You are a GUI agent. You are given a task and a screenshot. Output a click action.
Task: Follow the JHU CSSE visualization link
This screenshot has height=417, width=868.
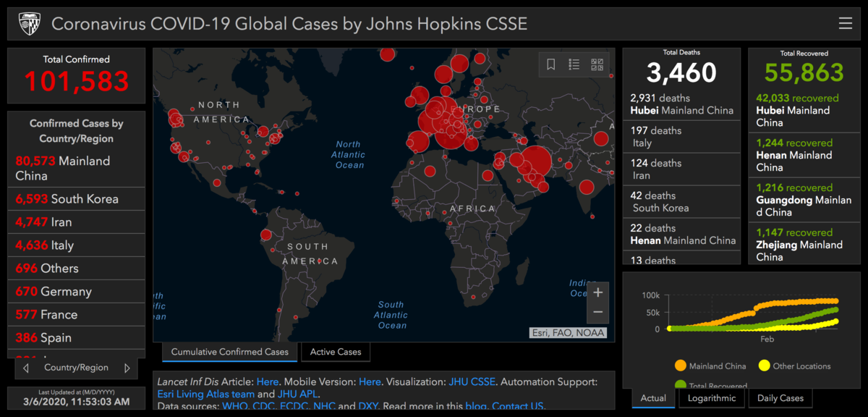pyautogui.click(x=471, y=382)
